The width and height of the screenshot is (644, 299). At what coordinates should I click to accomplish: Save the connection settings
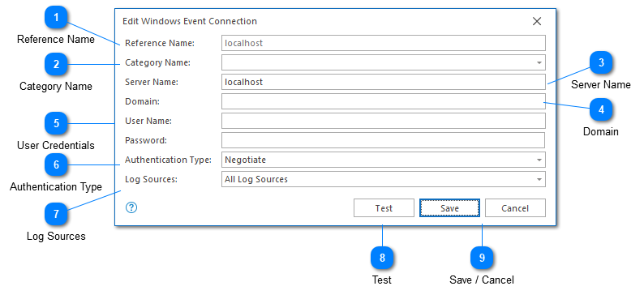tap(449, 208)
